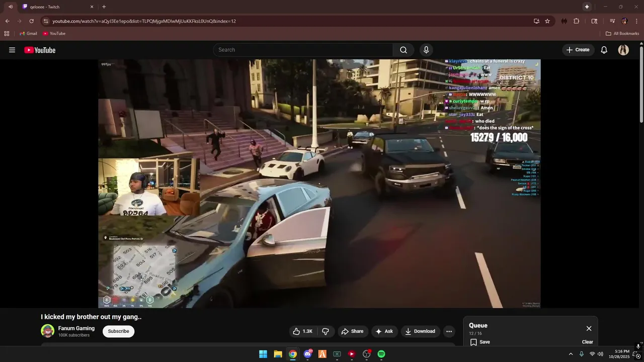
Task: Bookmark this page with the star
Action: 547,21
